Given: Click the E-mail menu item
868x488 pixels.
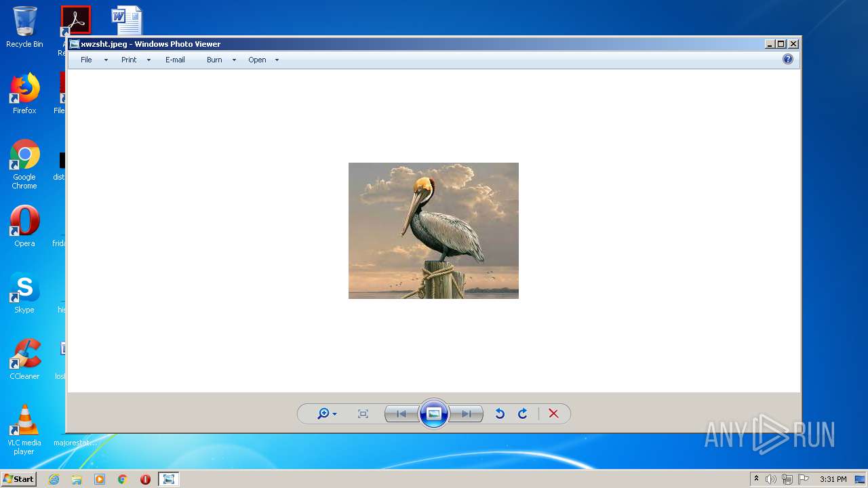Looking at the screenshot, I should point(175,60).
